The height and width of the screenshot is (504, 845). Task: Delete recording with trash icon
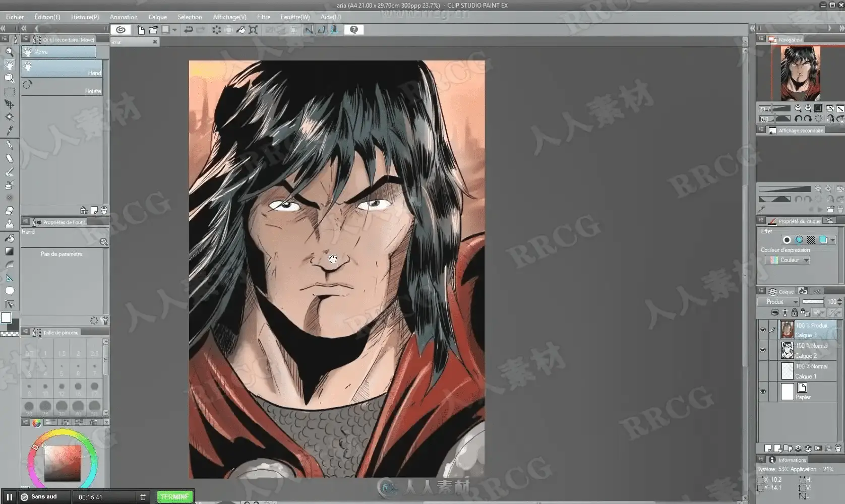(x=143, y=497)
